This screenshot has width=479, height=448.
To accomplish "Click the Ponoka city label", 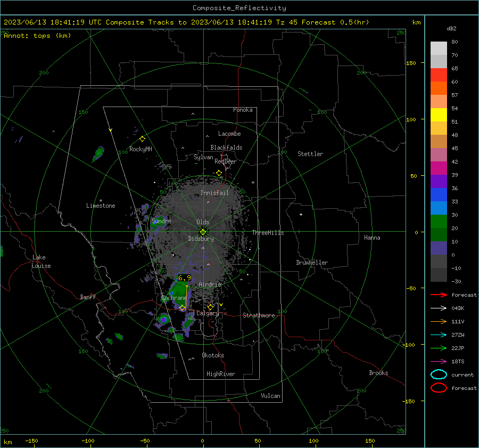I will [243, 110].
